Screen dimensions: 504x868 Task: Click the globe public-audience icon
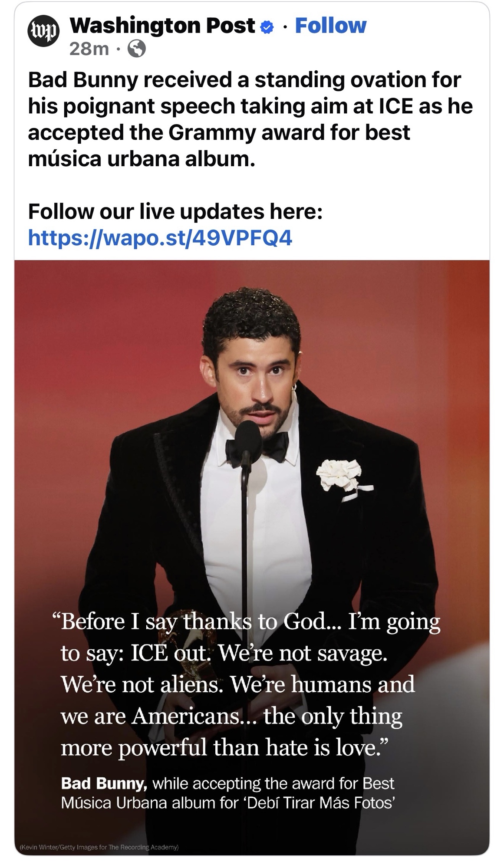pyautogui.click(x=136, y=49)
